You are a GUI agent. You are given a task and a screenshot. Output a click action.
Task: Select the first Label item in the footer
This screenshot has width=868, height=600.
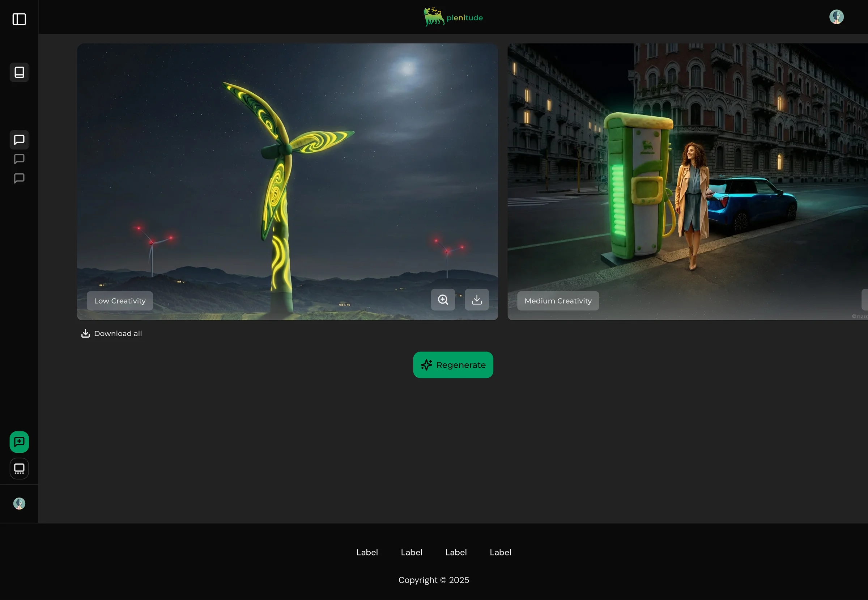click(367, 552)
